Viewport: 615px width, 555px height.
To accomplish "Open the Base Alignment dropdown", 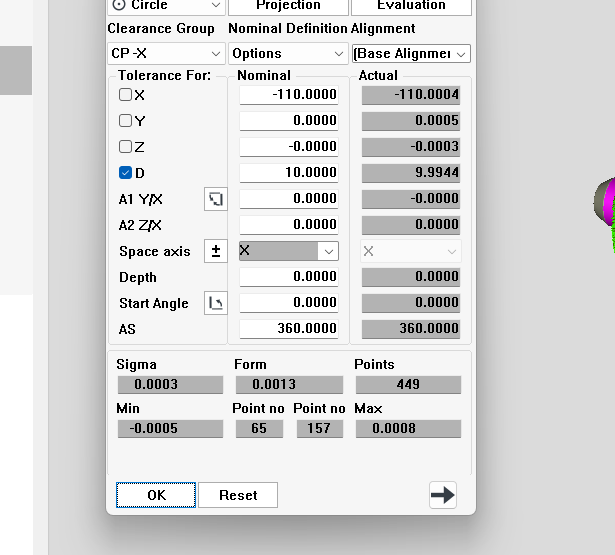I will tap(410, 53).
